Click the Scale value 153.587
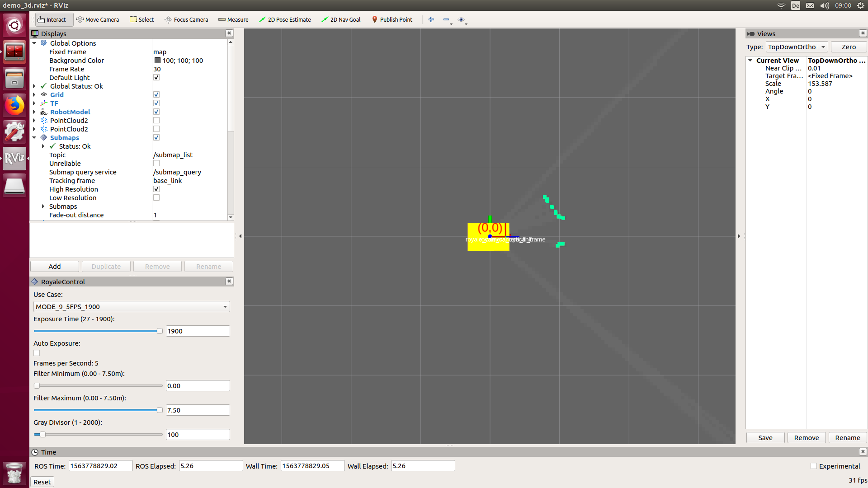The width and height of the screenshot is (868, 488). [820, 84]
